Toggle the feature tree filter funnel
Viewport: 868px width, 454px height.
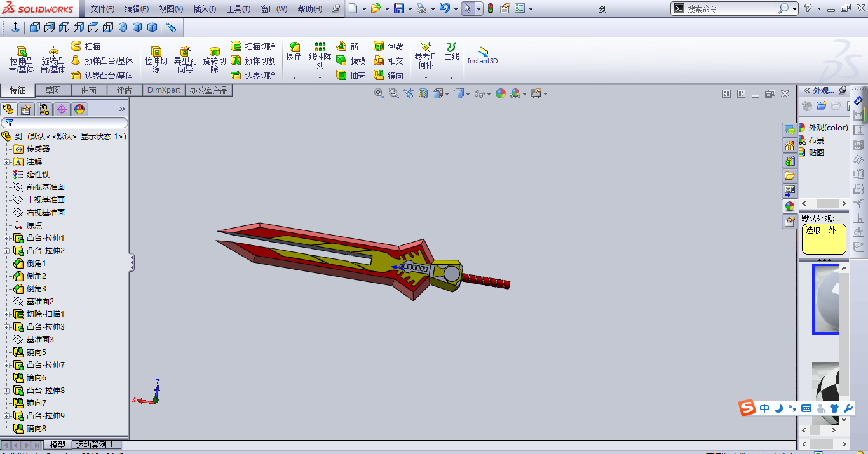[9, 123]
